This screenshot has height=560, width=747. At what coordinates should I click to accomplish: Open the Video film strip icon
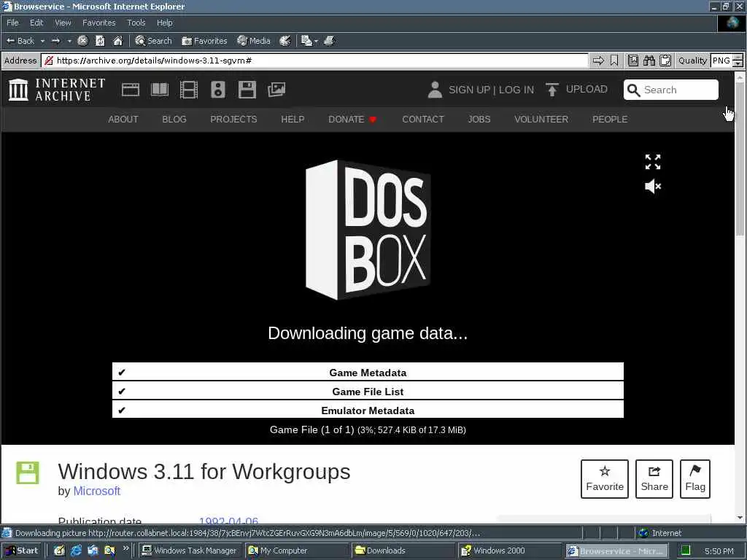189,90
